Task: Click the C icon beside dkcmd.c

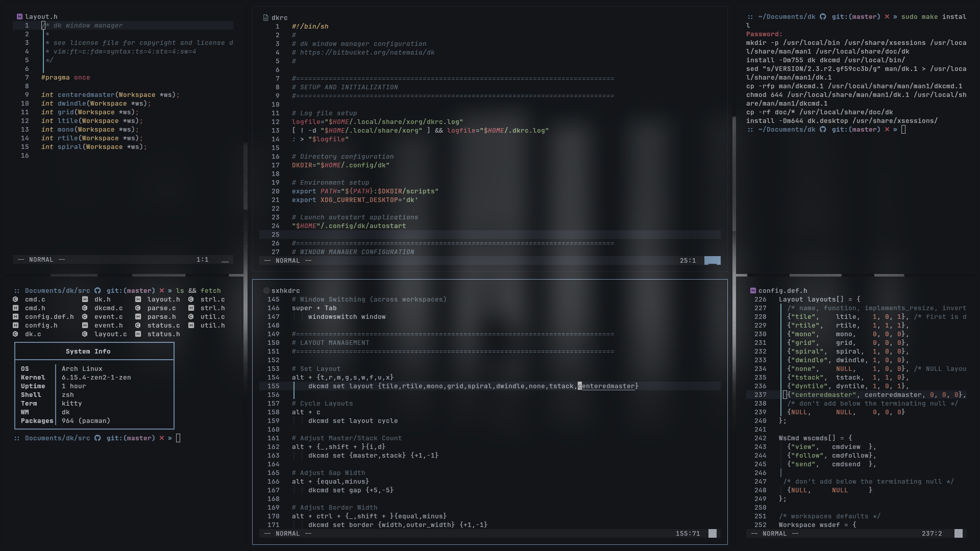Action: [85, 308]
